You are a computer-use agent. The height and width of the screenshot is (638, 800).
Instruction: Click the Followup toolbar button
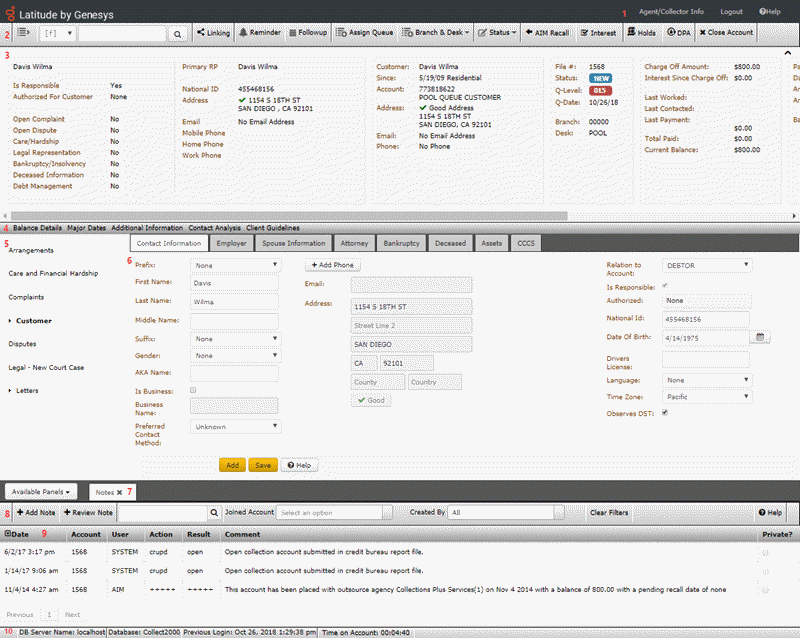[x=305, y=33]
